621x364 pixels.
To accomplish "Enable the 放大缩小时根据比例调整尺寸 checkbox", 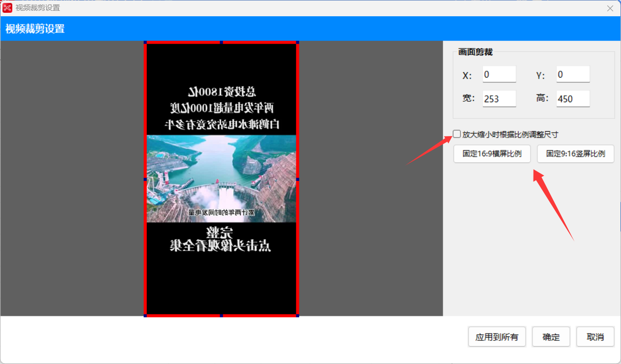I will coord(457,134).
